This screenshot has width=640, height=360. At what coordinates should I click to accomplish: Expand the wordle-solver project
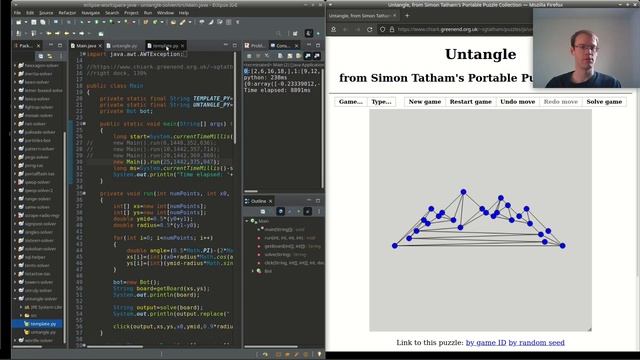click(x=16, y=340)
